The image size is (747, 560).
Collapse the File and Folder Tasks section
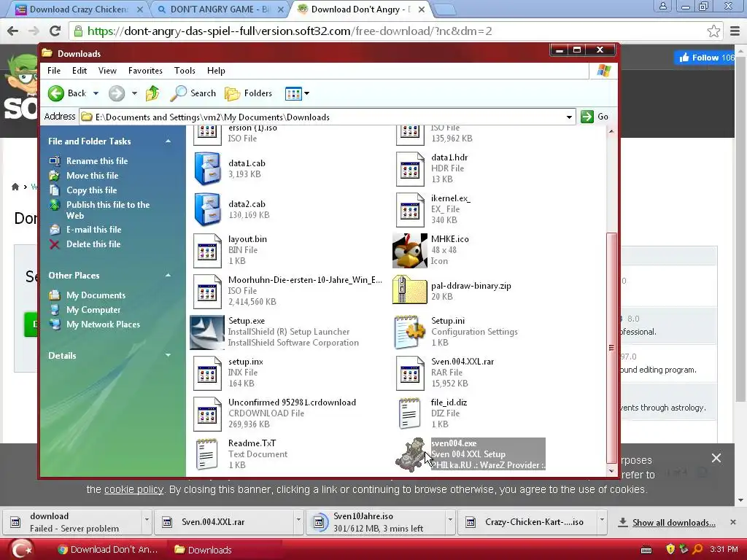tap(169, 141)
